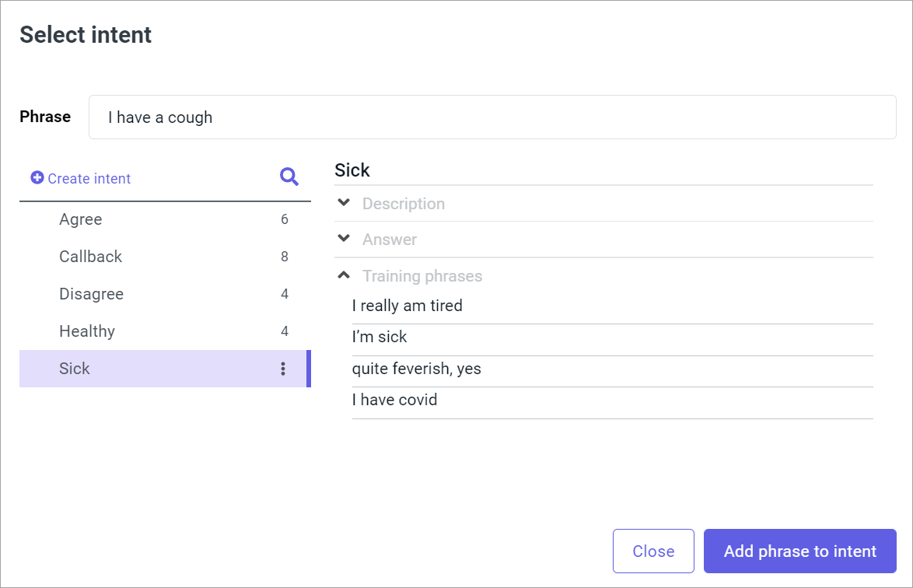913x588 pixels.
Task: Select the Disagree intent
Action: [x=91, y=294]
